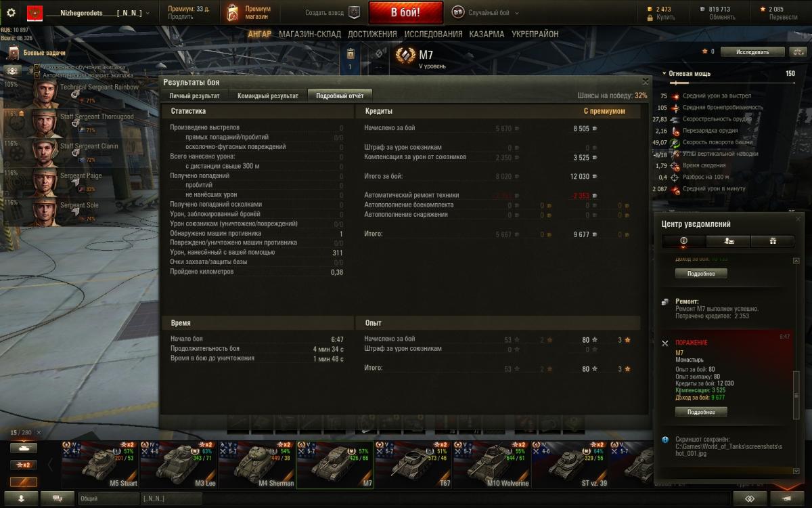Enable the elite-vehicle carousel filter toggle

click(x=24, y=482)
